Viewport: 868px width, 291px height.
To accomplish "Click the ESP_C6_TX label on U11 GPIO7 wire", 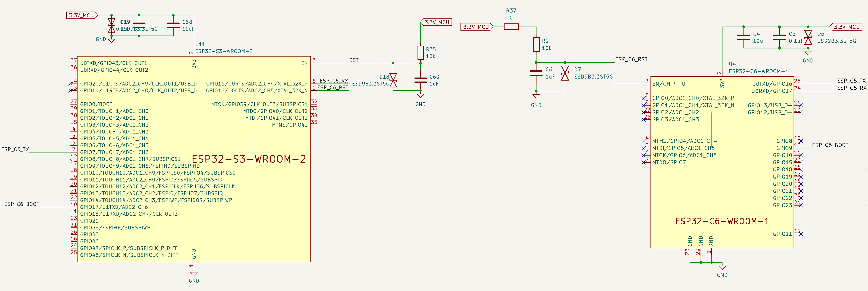I will (15, 149).
